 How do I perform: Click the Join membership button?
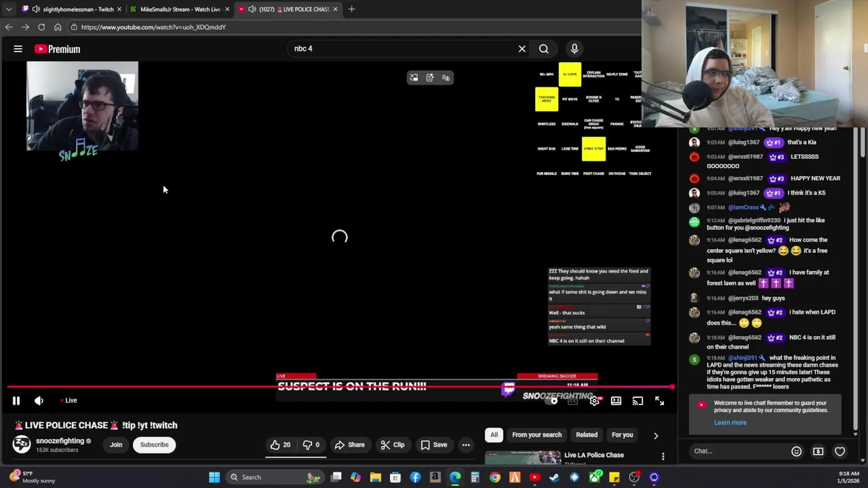[116, 445]
